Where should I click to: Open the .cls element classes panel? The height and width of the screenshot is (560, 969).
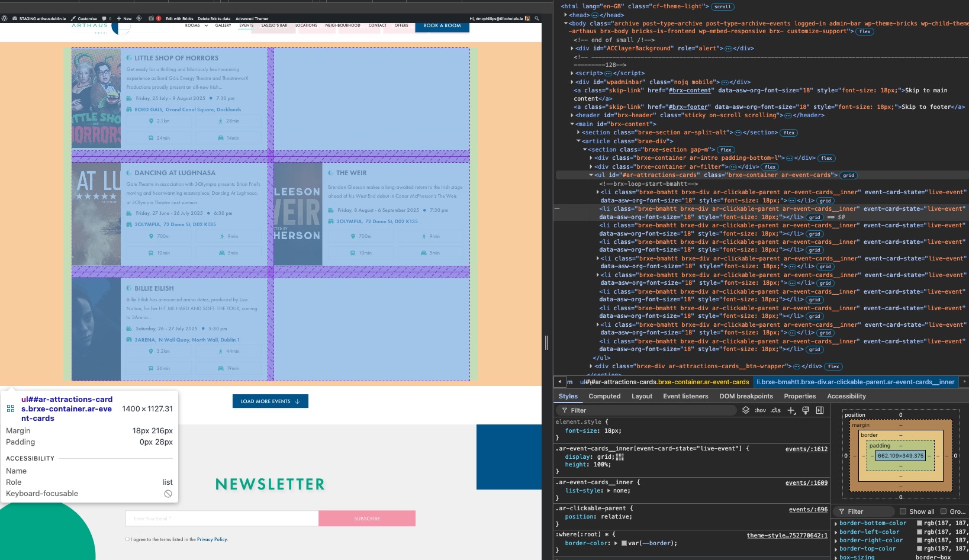775,410
